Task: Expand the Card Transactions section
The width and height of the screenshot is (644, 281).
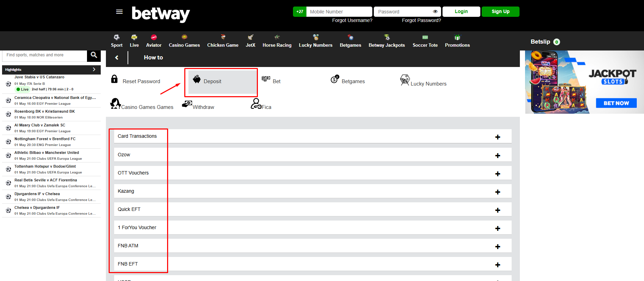Action: (x=497, y=137)
